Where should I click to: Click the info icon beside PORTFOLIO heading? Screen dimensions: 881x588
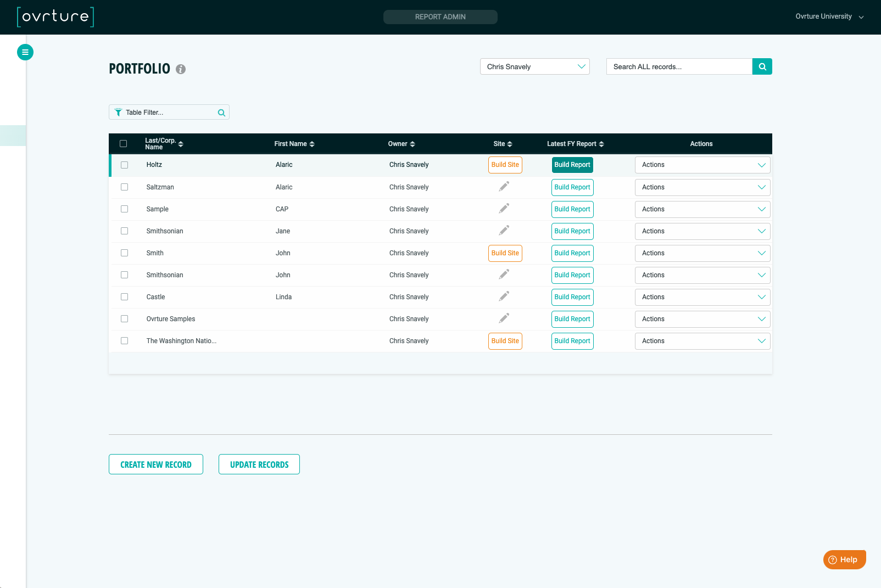pos(181,69)
